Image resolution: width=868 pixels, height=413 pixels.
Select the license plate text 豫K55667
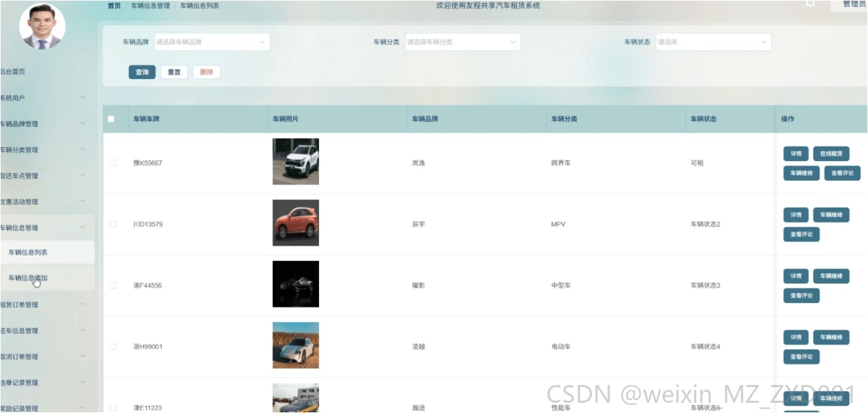pyautogui.click(x=148, y=163)
